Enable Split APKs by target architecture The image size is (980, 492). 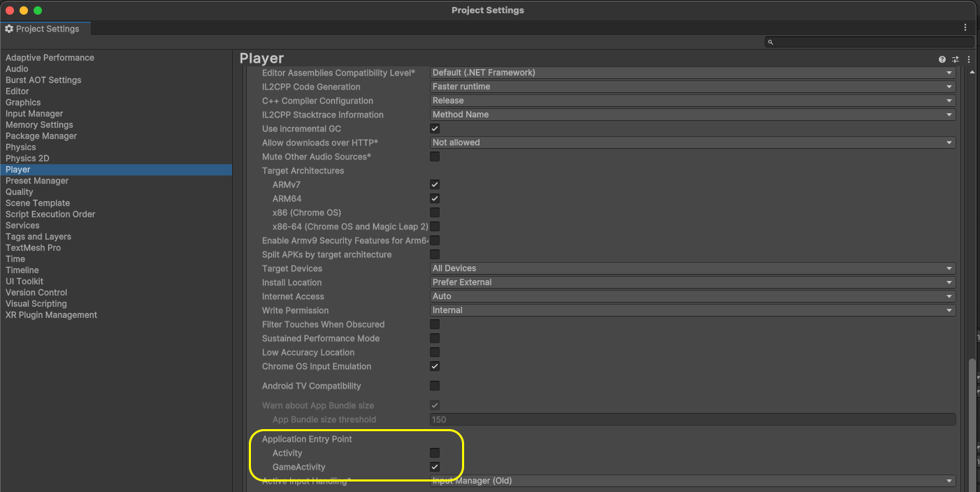[x=435, y=254]
